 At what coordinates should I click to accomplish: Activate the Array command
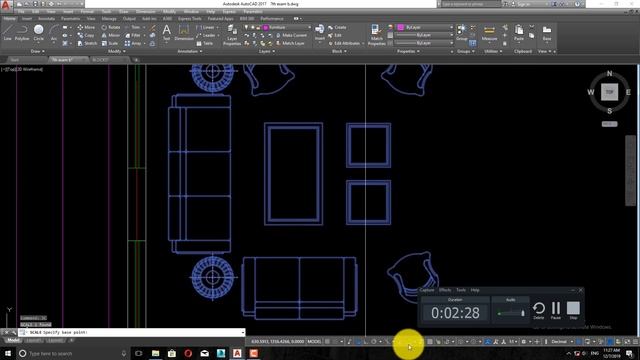[x=133, y=43]
